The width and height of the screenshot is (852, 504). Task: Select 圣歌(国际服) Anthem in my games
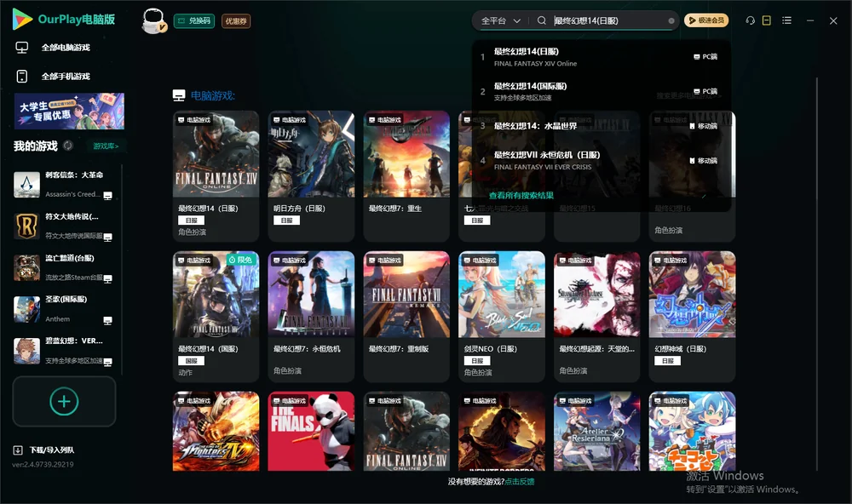click(62, 309)
